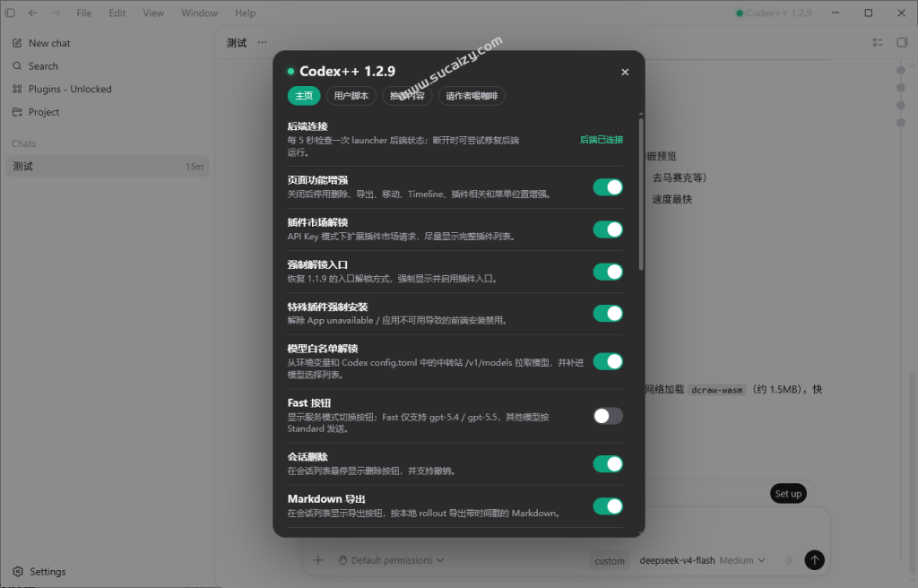
Task: Go back with the left arrow
Action: (33, 13)
